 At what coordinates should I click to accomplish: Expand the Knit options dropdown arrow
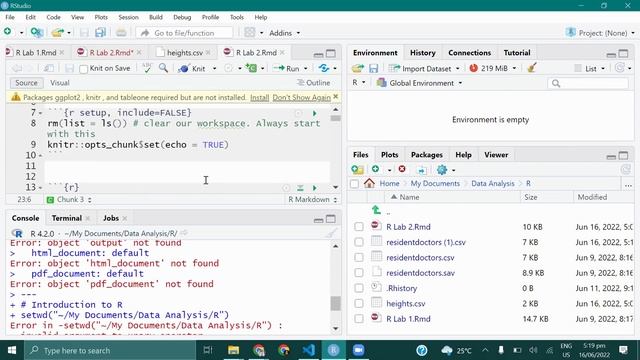214,69
